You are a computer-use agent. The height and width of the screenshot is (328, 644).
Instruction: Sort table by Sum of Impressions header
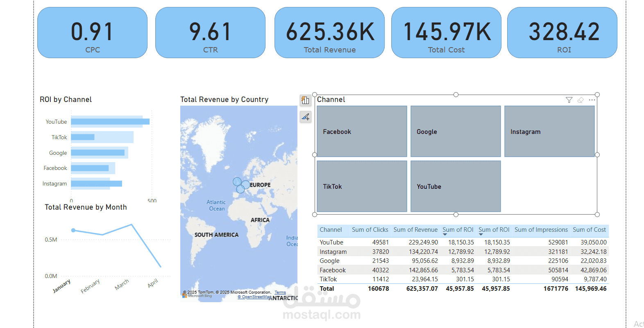pos(541,230)
